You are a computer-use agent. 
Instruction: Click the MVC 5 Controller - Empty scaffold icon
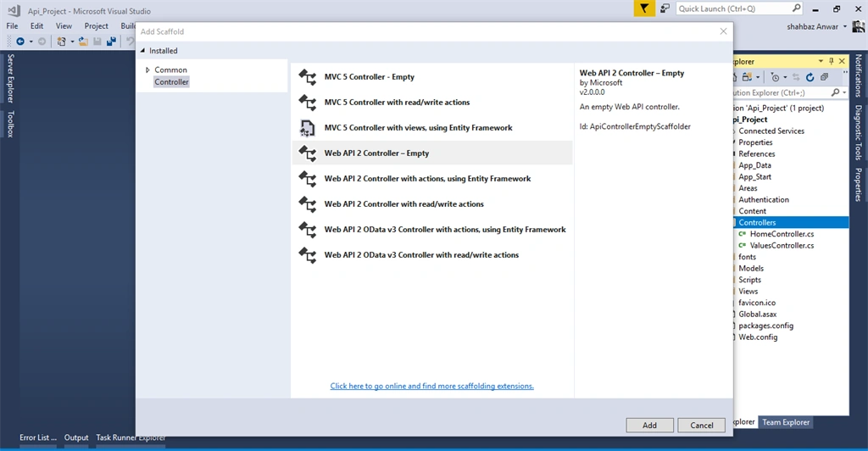(307, 77)
